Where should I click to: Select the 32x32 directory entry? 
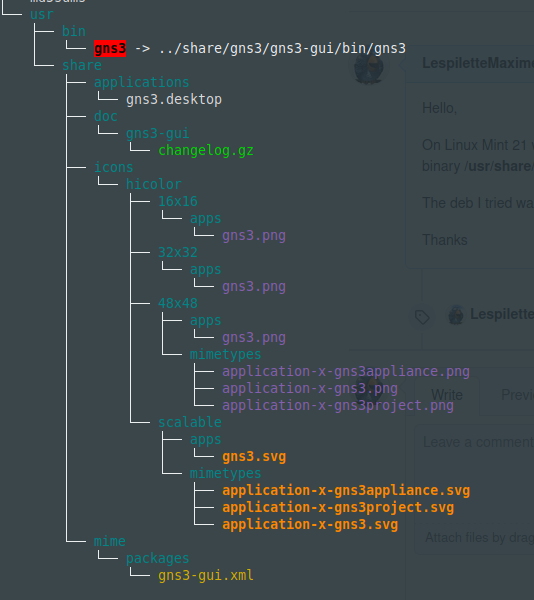(x=178, y=252)
